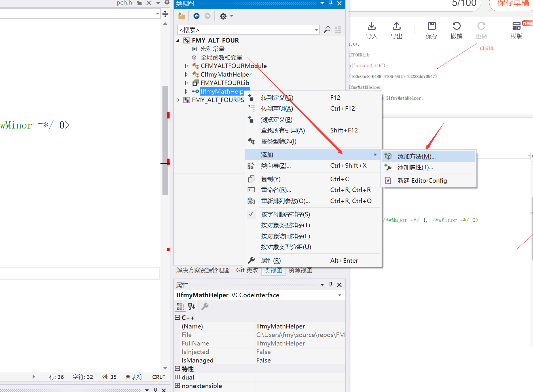This screenshot has width=533, height=392.
Task: Select CFMYALTFOURModule in class tree
Action: [233, 66]
